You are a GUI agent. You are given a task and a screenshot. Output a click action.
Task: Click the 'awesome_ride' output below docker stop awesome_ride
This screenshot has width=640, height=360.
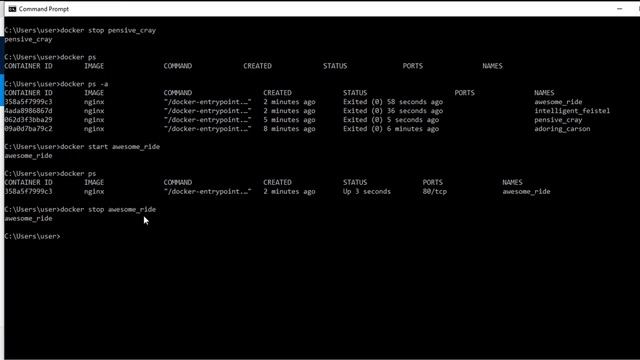point(28,218)
